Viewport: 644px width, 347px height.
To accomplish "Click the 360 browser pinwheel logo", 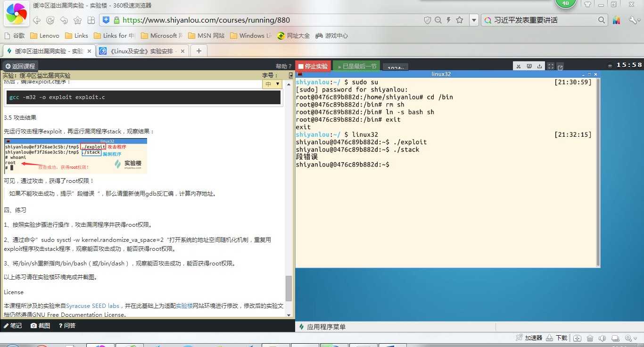I will [x=16, y=15].
